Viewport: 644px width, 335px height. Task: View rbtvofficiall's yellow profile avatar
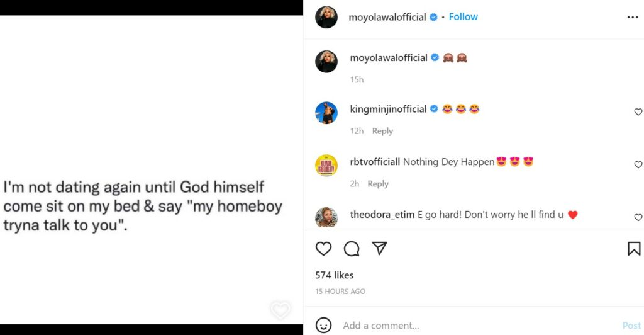click(326, 165)
